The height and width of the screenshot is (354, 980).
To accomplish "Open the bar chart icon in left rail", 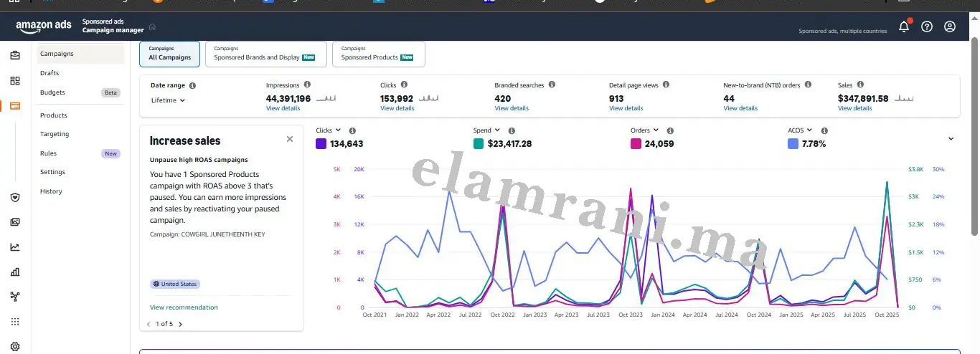I will tap(15, 272).
